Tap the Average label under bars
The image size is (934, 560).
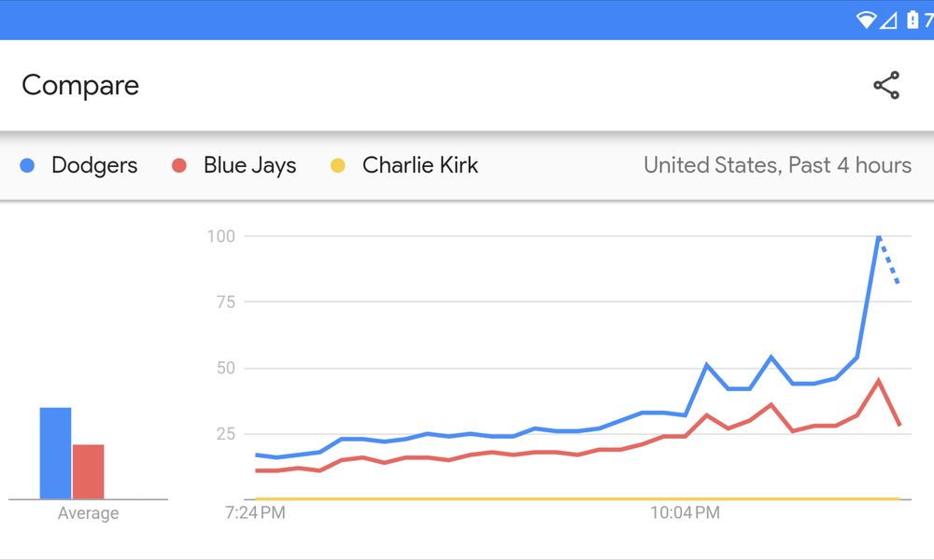click(x=88, y=513)
